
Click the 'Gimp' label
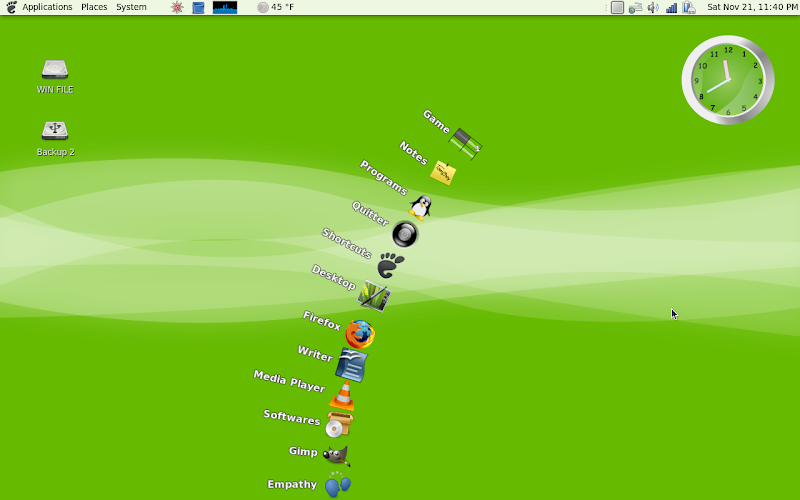pyautogui.click(x=303, y=451)
